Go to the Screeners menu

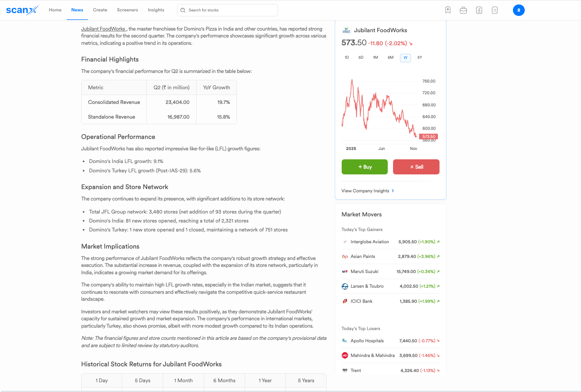127,10
